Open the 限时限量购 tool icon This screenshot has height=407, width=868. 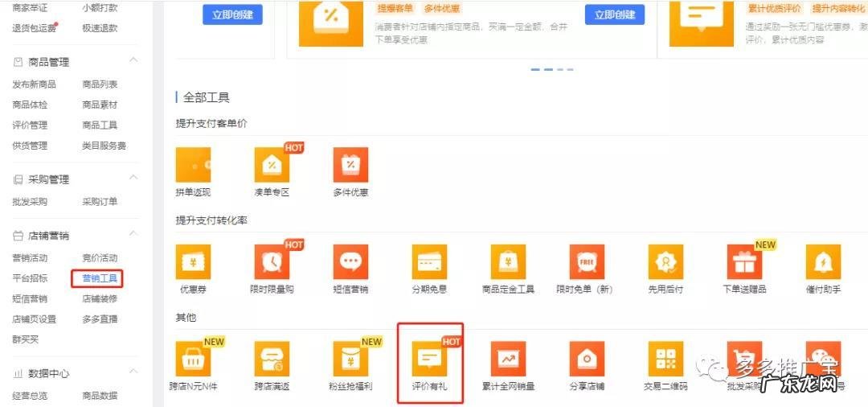272,261
